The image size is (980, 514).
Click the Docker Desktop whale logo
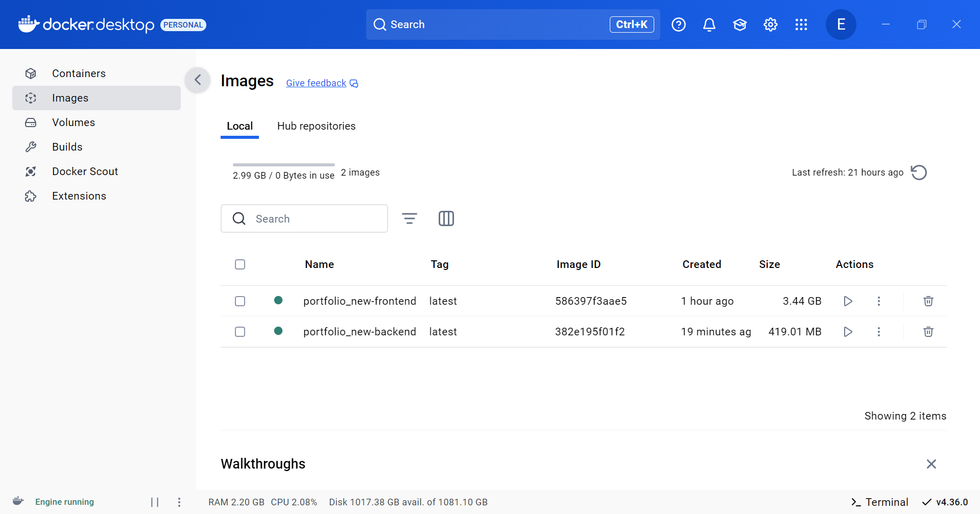click(29, 24)
